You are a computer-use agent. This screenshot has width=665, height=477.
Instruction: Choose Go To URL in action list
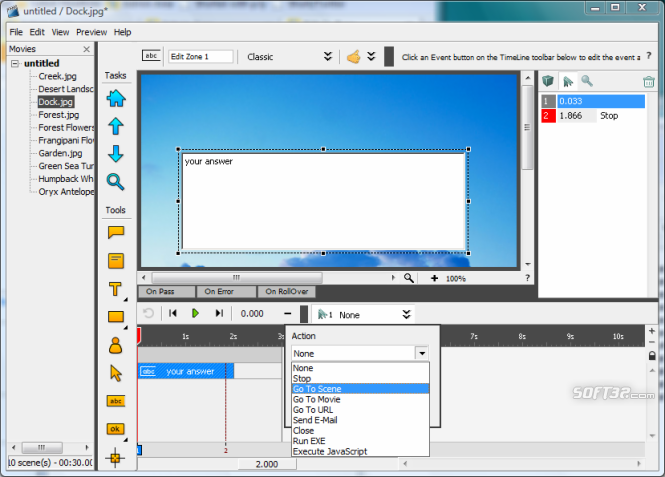tap(360, 410)
